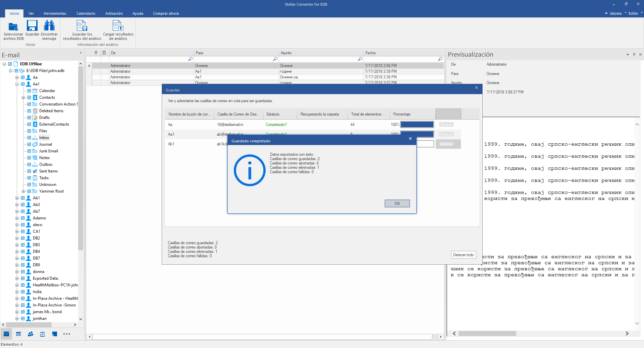Viewport: 644px width, 348px height.
Task: Click Previsualización horizontal scrollbar
Action: (487, 334)
